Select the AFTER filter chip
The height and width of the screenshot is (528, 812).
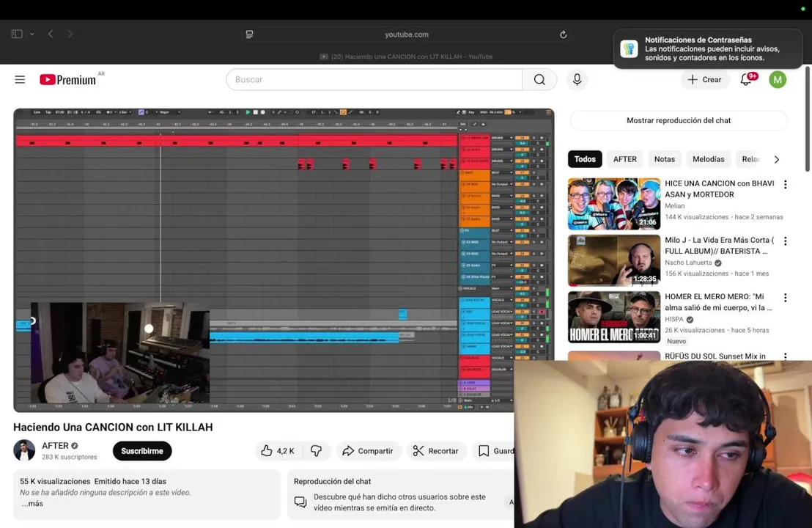click(x=625, y=159)
